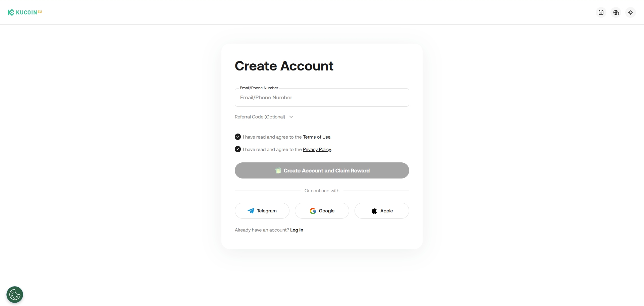The height and width of the screenshot is (306, 644).
Task: Open the Privacy Policy link
Action: [x=317, y=149]
